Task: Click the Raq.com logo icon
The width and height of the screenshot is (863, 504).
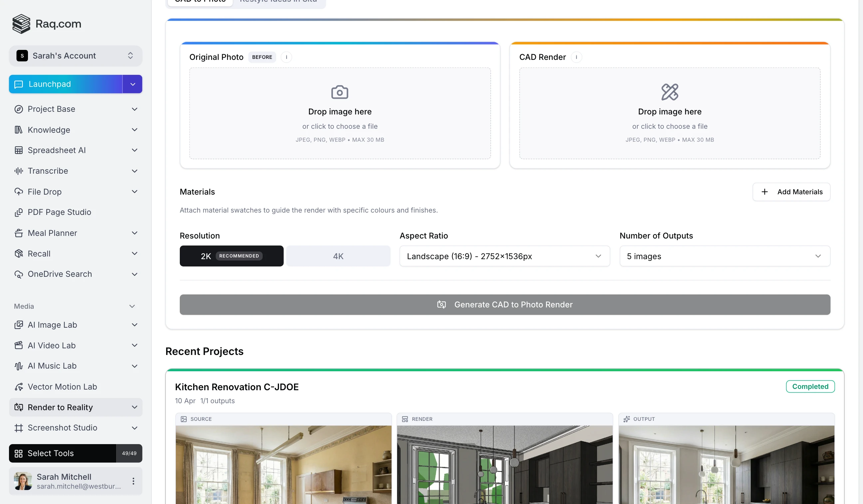Action: tap(21, 24)
